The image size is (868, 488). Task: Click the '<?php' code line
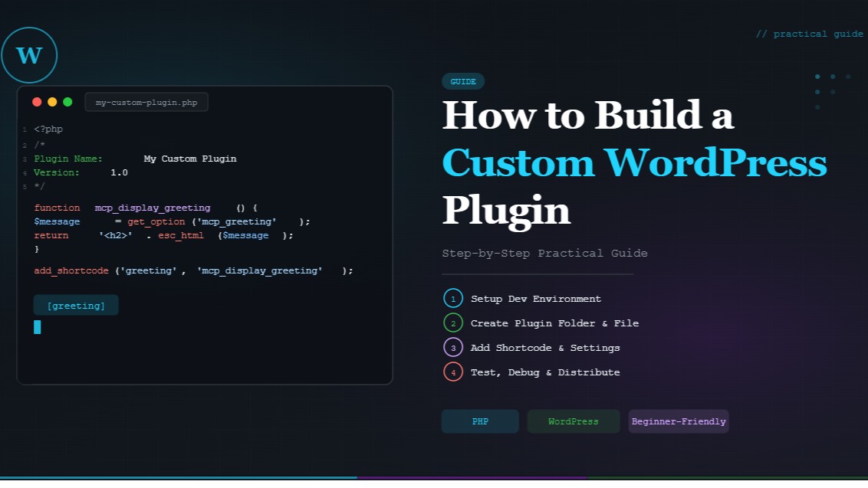pyautogui.click(x=48, y=129)
